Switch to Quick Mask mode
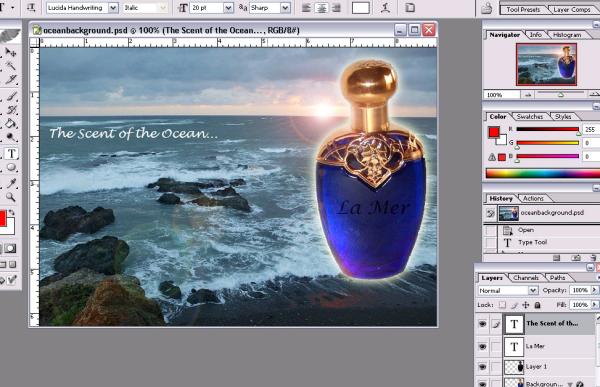The height and width of the screenshot is (387, 600). (x=10, y=248)
